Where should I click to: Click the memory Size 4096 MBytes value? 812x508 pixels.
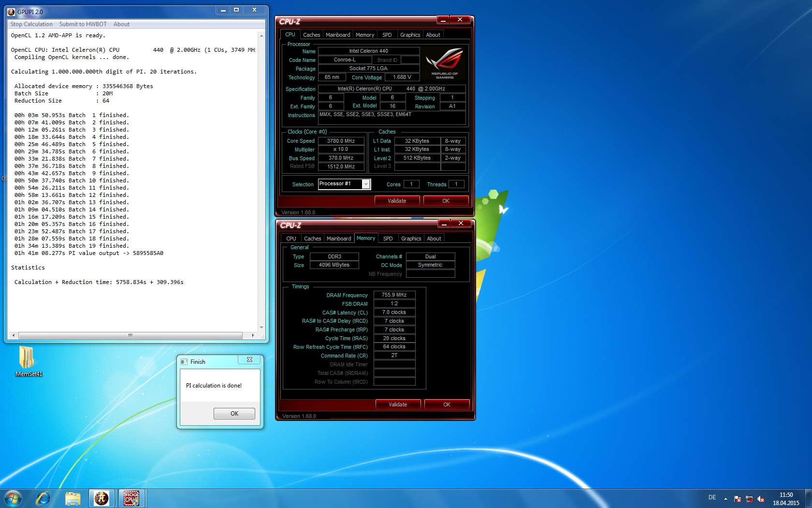pos(334,265)
